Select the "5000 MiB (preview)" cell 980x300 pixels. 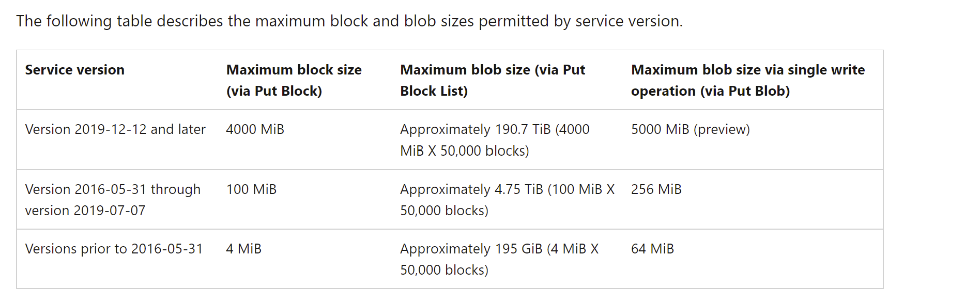tap(690, 129)
